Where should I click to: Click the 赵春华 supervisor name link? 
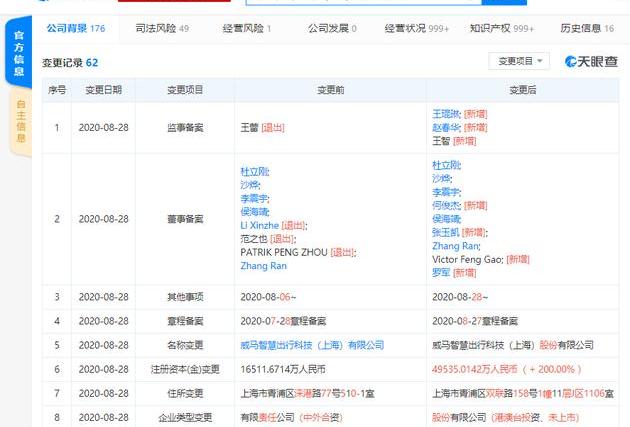click(x=446, y=128)
